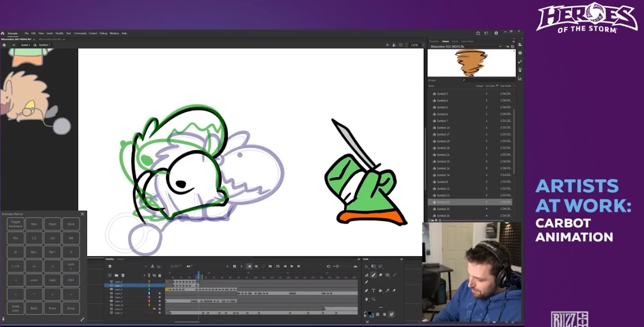The width and height of the screenshot is (644, 327).
Task: Click the redo button in Animate Menus
Action: point(53,280)
